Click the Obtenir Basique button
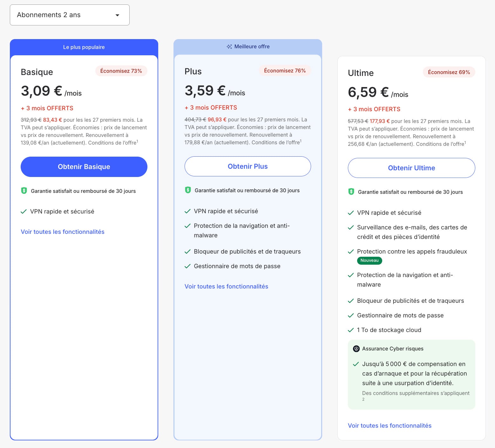Viewport: 495px width, 448px height. (x=84, y=166)
